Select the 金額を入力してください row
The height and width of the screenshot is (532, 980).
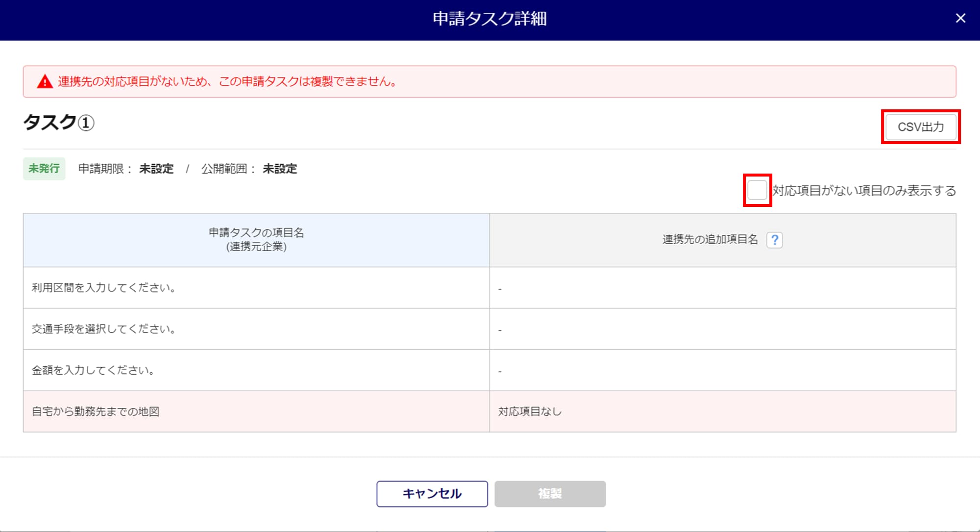[x=93, y=370]
